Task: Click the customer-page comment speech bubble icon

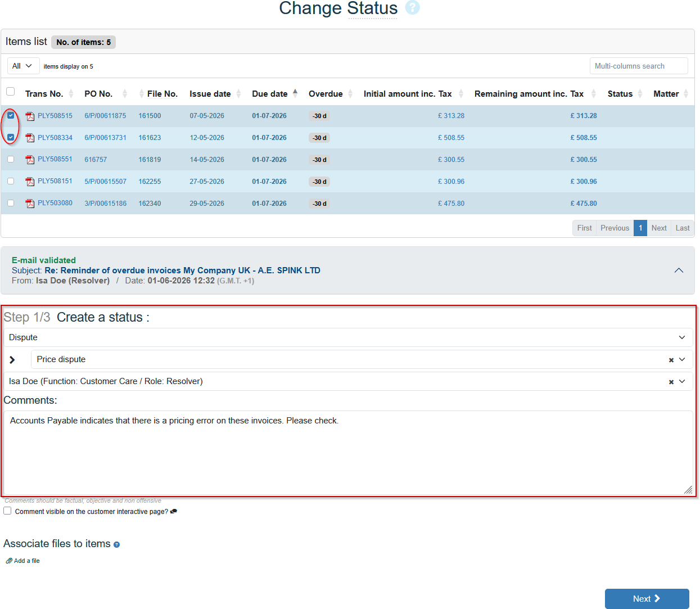Action: coord(174,512)
